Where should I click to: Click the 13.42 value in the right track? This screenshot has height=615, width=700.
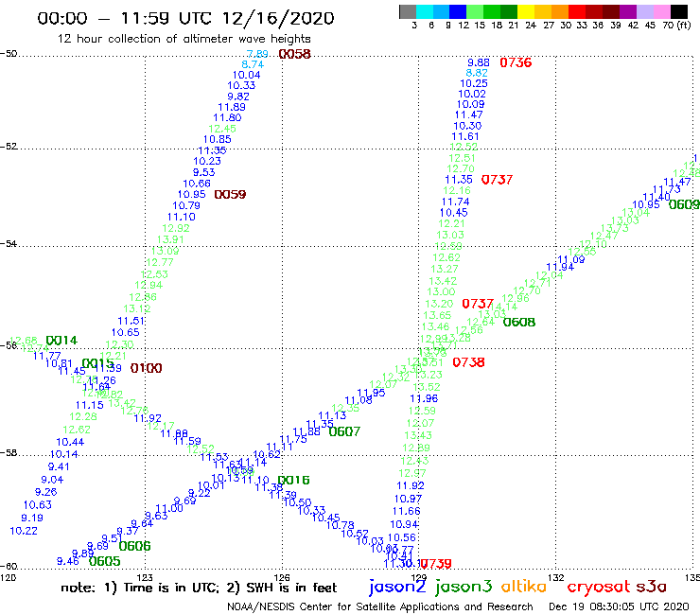tap(443, 281)
